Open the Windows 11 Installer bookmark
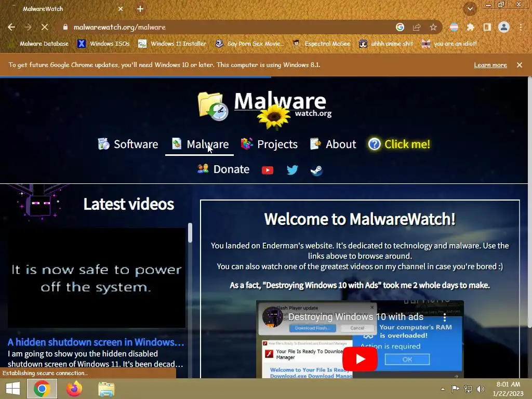Screen dimensions: 532x399 172,44
